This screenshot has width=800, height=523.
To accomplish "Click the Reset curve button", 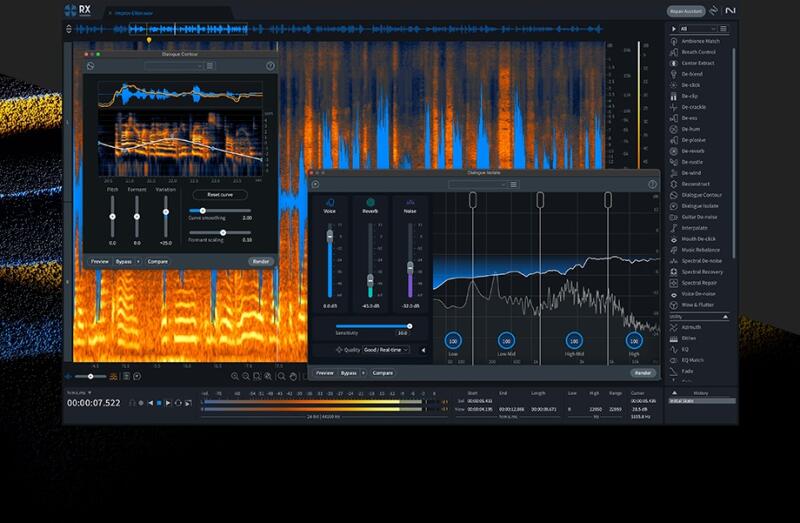I will tap(219, 195).
